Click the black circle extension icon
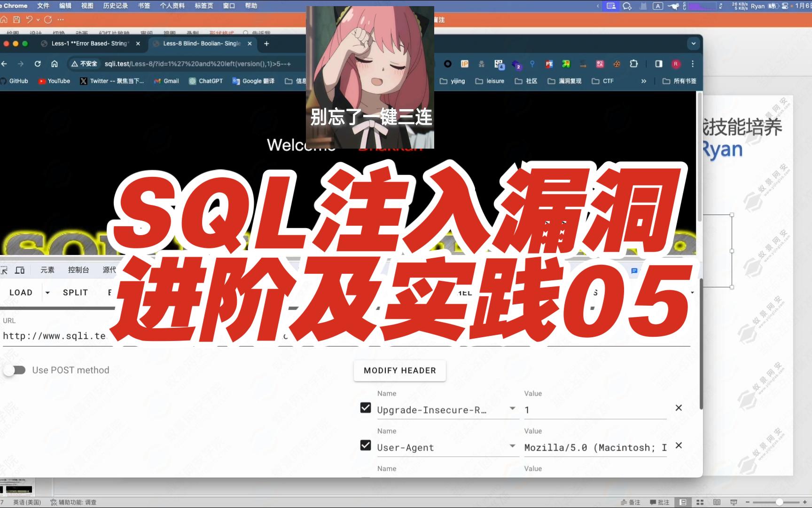812x508 pixels. (x=448, y=64)
